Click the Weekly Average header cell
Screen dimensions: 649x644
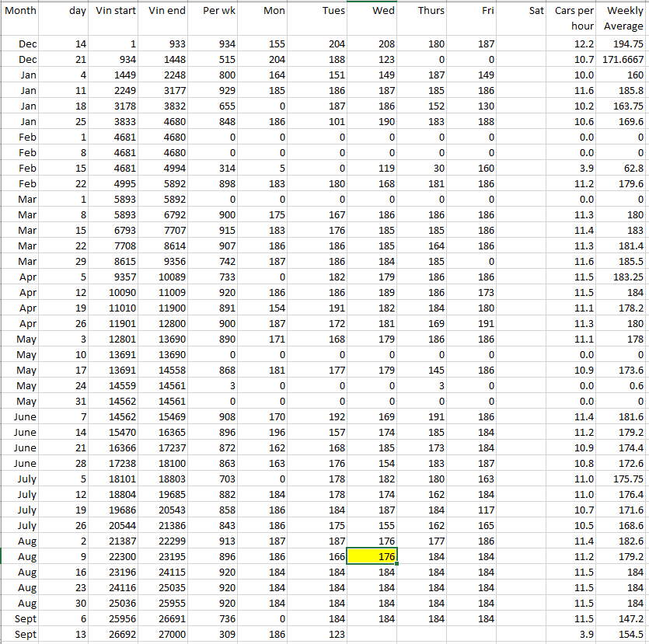[623, 19]
